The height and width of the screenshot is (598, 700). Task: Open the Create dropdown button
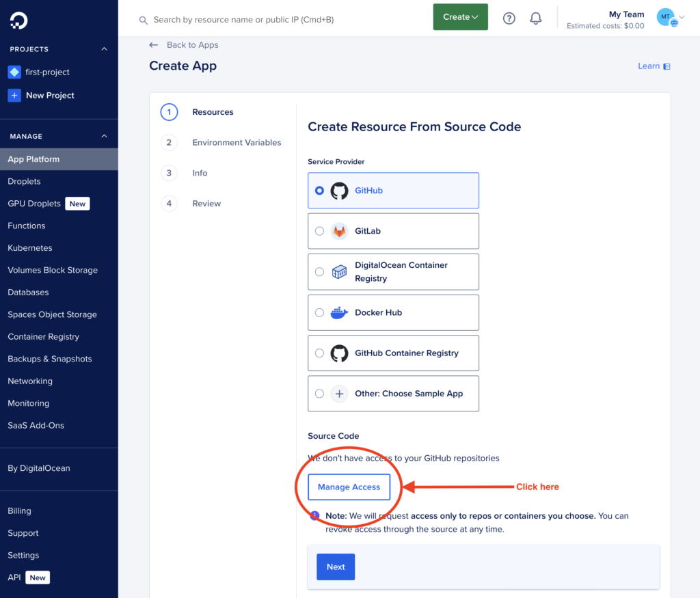point(460,17)
